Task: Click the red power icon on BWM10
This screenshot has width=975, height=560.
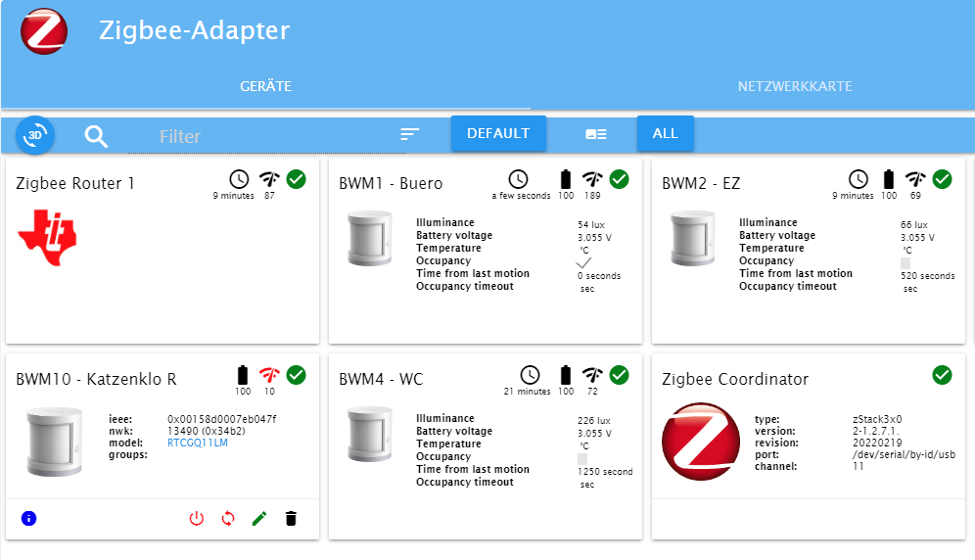Action: click(x=197, y=518)
